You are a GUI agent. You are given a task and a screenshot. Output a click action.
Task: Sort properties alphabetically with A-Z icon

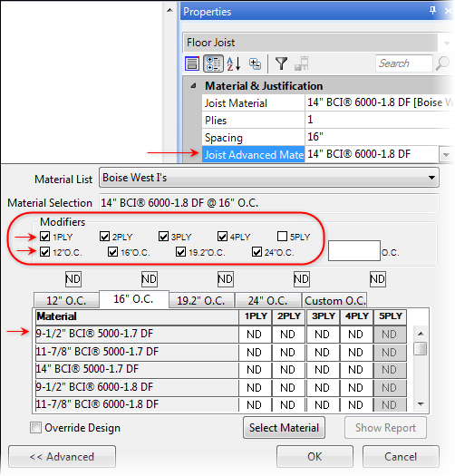point(234,63)
